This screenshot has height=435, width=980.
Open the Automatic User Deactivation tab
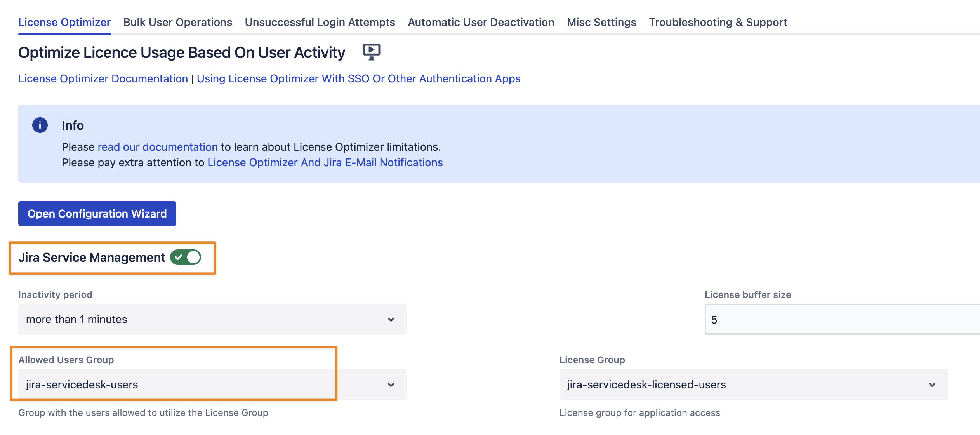tap(481, 22)
